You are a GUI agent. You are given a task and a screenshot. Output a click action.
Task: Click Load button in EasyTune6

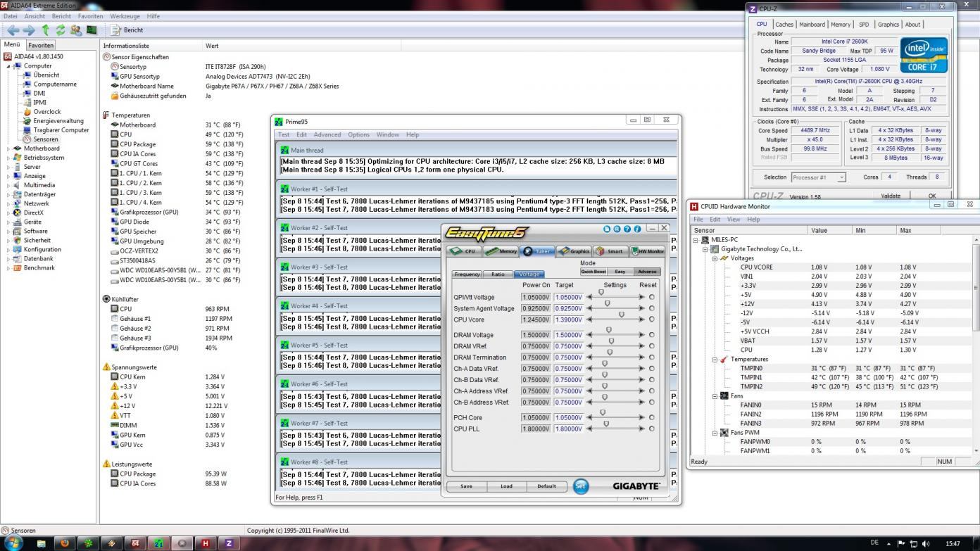tap(506, 486)
